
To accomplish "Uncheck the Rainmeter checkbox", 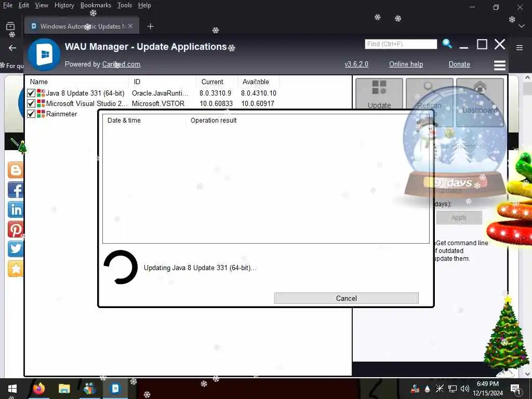I will [31, 114].
